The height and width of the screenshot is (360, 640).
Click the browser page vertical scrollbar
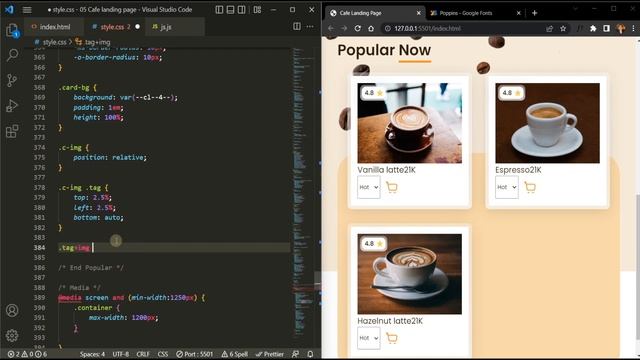coord(638,267)
